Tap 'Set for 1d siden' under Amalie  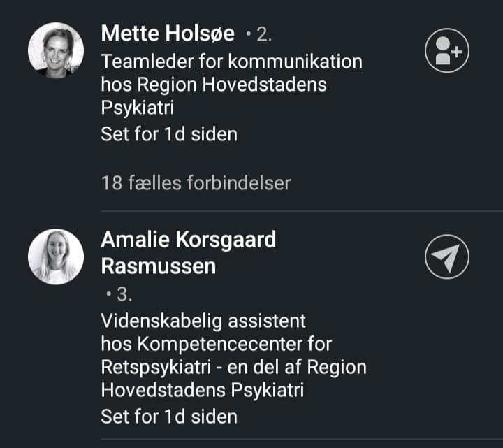[169, 417]
